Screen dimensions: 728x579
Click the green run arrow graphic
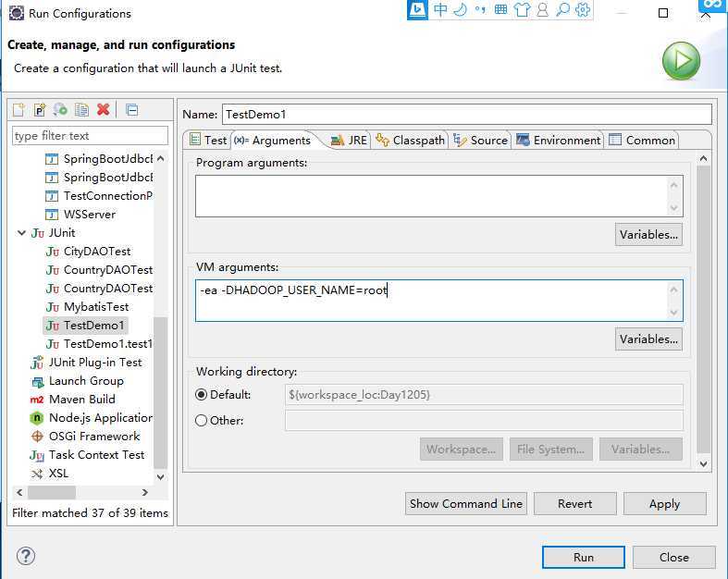pos(681,61)
